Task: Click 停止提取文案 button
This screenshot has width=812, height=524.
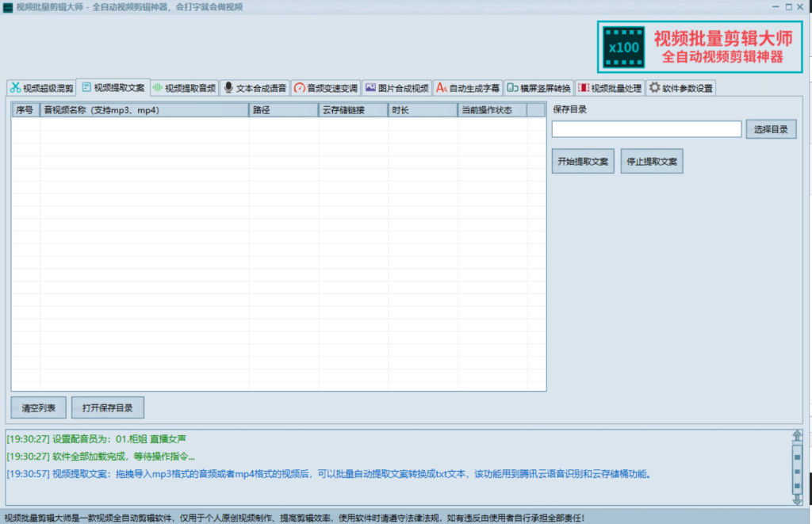Action: coord(652,161)
